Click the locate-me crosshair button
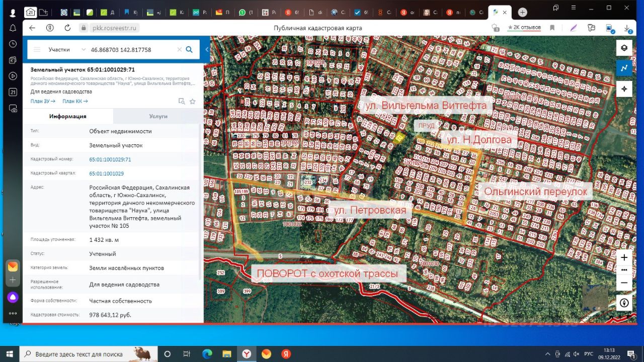 pos(624,89)
